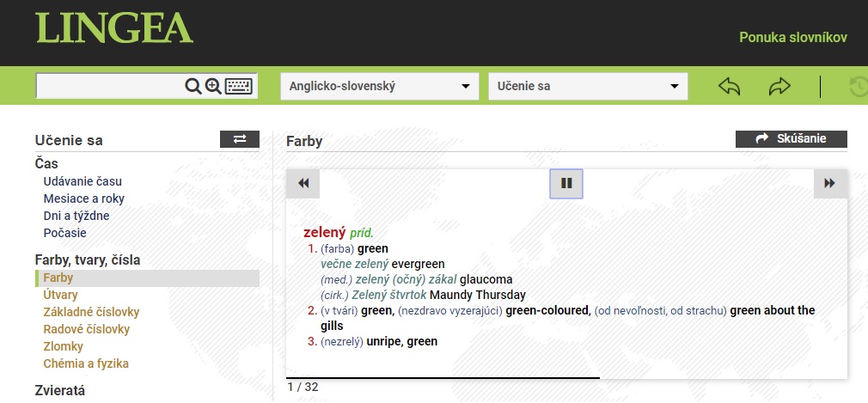868x403 pixels.
Task: Click the Farby, tvary, čísla category heading
Action: coord(88,260)
